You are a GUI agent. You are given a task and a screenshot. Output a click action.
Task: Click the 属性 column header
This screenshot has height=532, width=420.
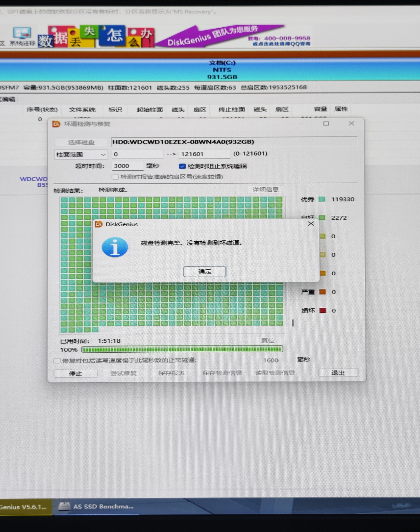(x=341, y=109)
